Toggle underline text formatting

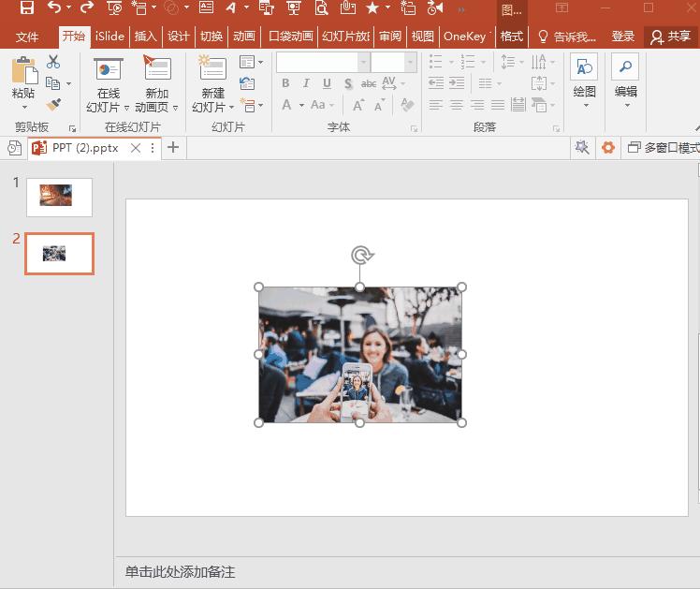[327, 83]
